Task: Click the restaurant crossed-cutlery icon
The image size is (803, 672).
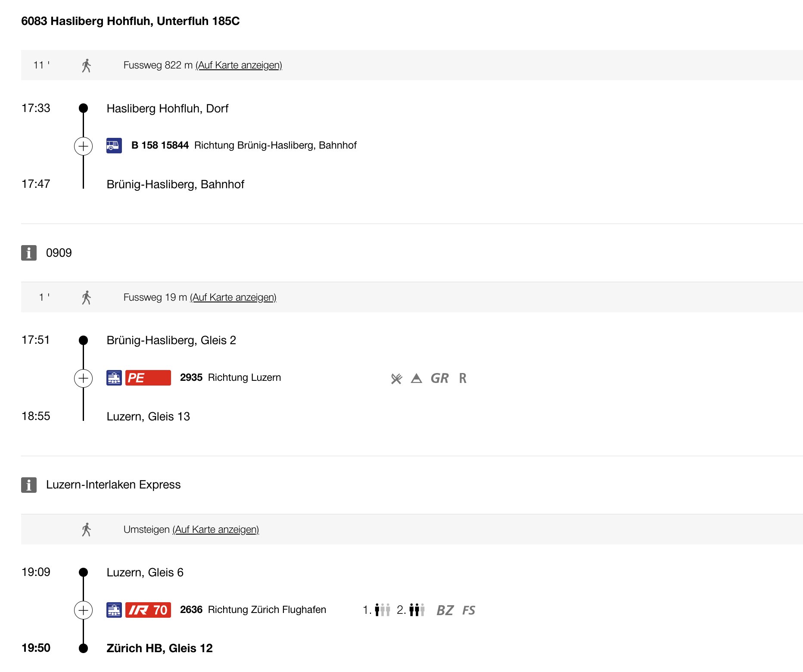Action: [396, 378]
